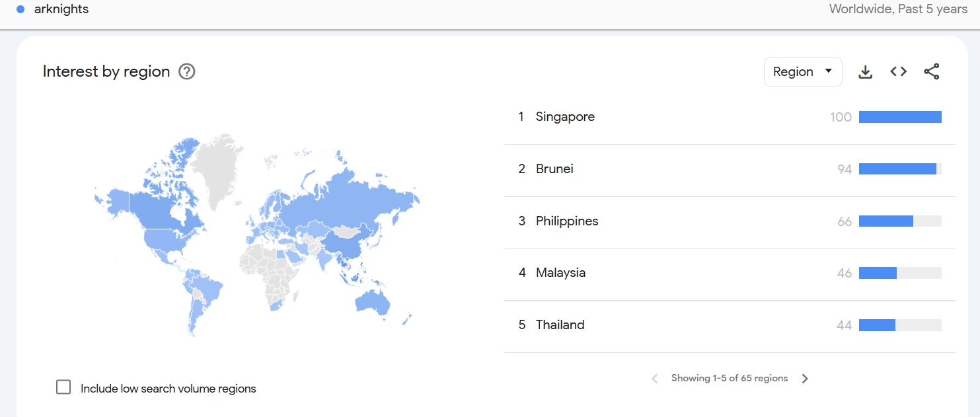Click the value 44 next to Thailand

(x=845, y=325)
